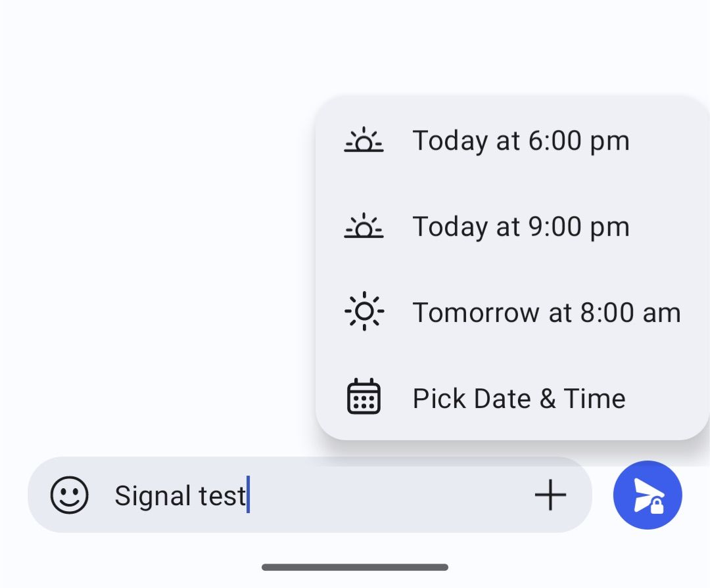This screenshot has width=710, height=588.
Task: Click the smiley face icon in the compose bar
Action: 68,495
